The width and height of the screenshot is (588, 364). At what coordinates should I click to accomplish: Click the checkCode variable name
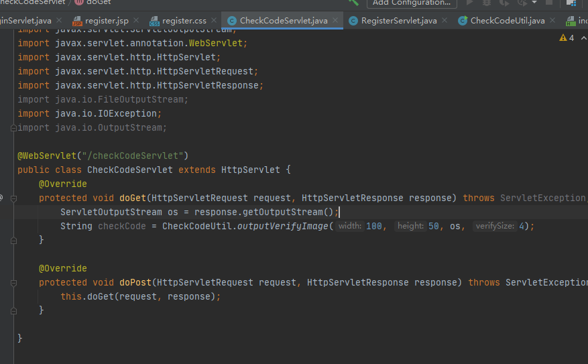click(x=122, y=226)
